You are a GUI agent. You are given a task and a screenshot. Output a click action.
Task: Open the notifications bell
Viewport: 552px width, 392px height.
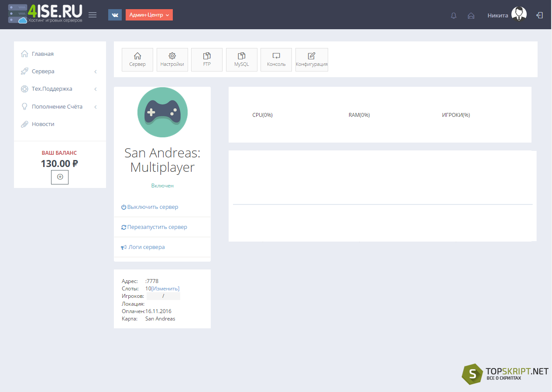click(454, 16)
